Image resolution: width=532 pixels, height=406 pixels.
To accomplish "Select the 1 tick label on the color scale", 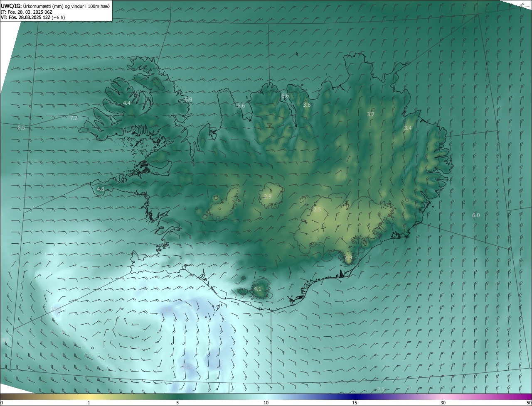I will click(89, 403).
